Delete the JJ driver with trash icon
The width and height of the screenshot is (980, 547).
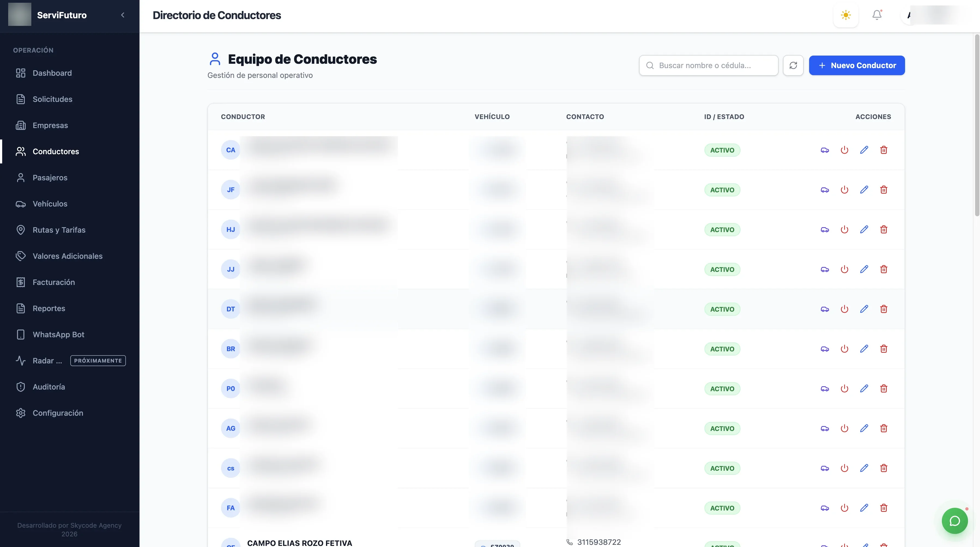click(x=884, y=269)
